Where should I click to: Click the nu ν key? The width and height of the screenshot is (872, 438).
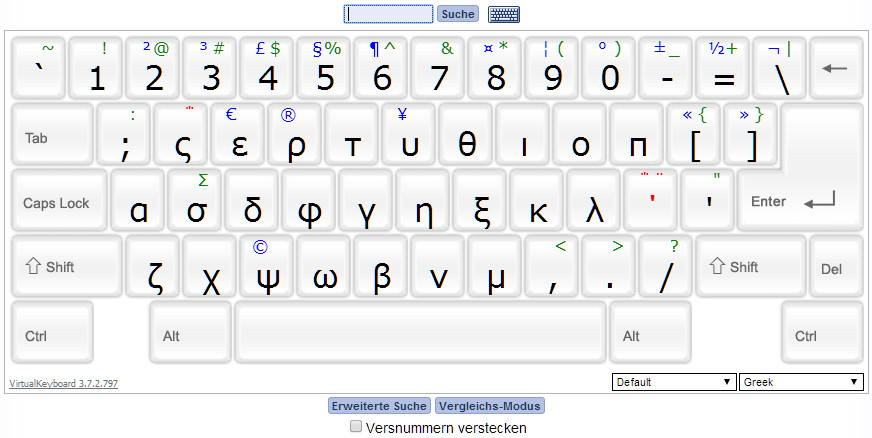click(x=438, y=266)
